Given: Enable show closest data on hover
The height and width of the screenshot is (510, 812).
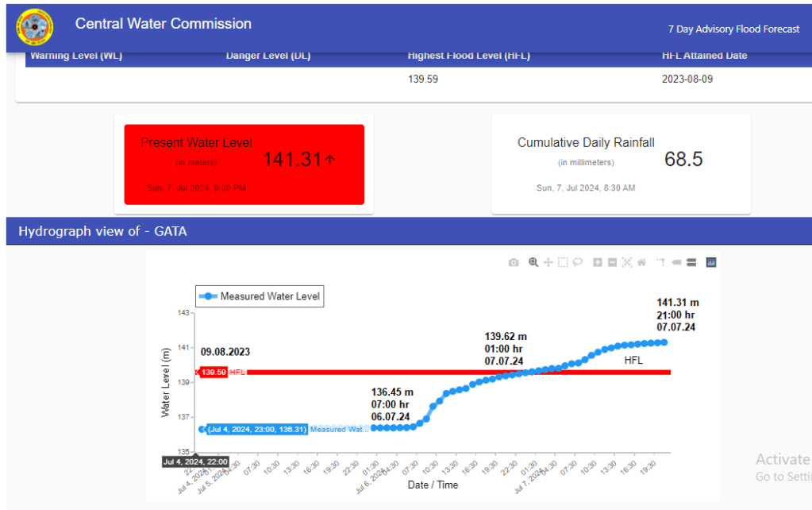Looking at the screenshot, I should pos(676,263).
